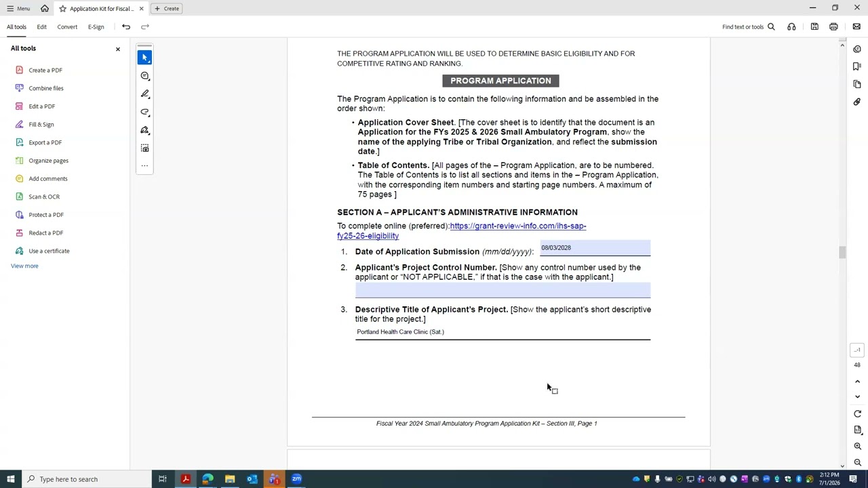Viewport: 868px width, 488px height.
Task: Share the file by email
Action: click(856, 27)
